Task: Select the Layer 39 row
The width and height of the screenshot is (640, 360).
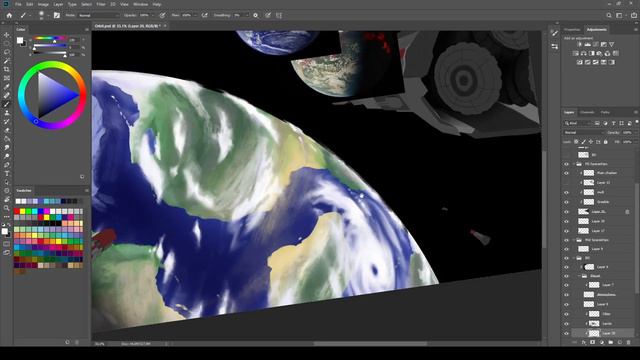Action: [x=603, y=333]
